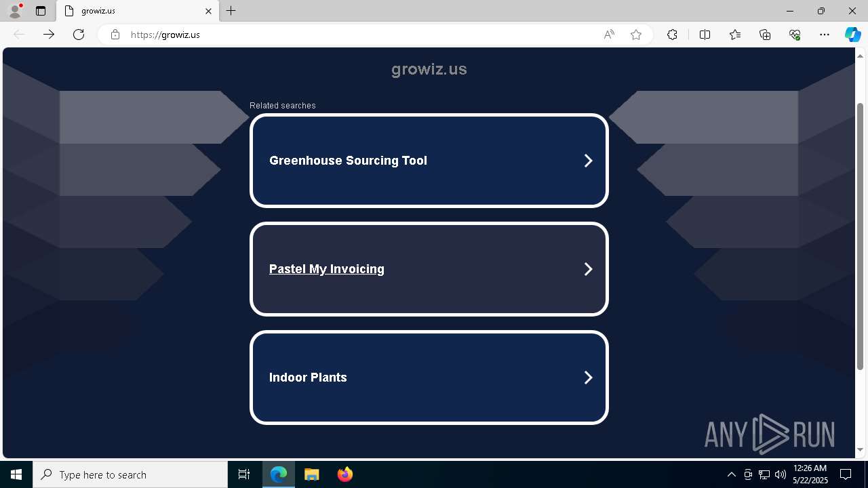The height and width of the screenshot is (488, 868).
Task: Add page to favorites star icon
Action: 636,35
